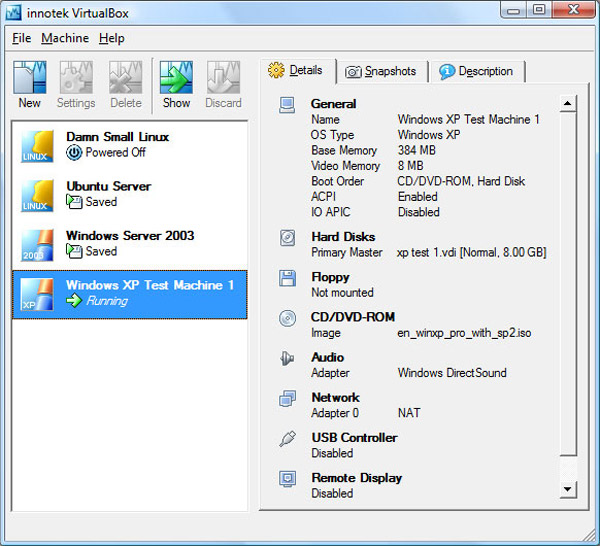The height and width of the screenshot is (546, 600).
Task: Switch to the Details tab
Action: pos(298,71)
